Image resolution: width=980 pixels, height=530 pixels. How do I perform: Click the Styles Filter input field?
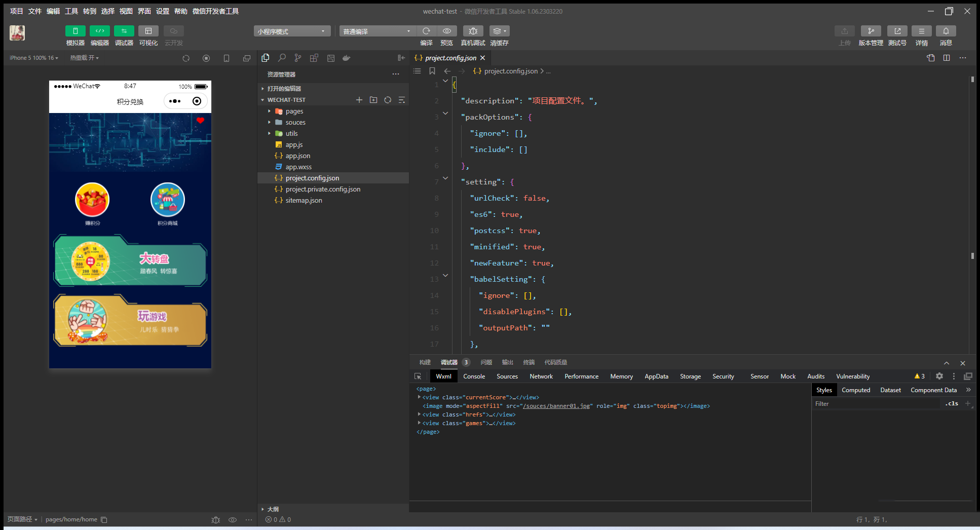(x=876, y=404)
